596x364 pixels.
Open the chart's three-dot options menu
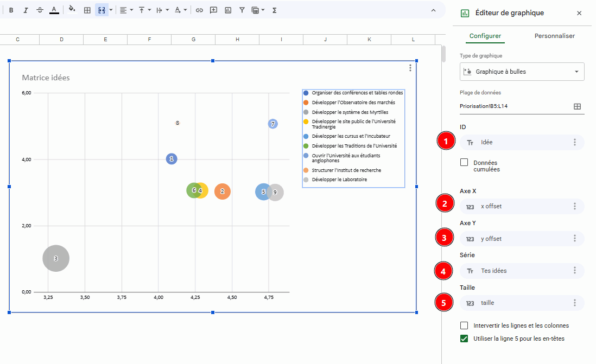[410, 68]
